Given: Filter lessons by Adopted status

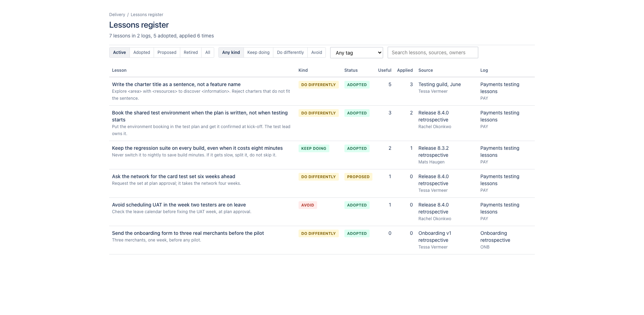Looking at the screenshot, I should [142, 52].
